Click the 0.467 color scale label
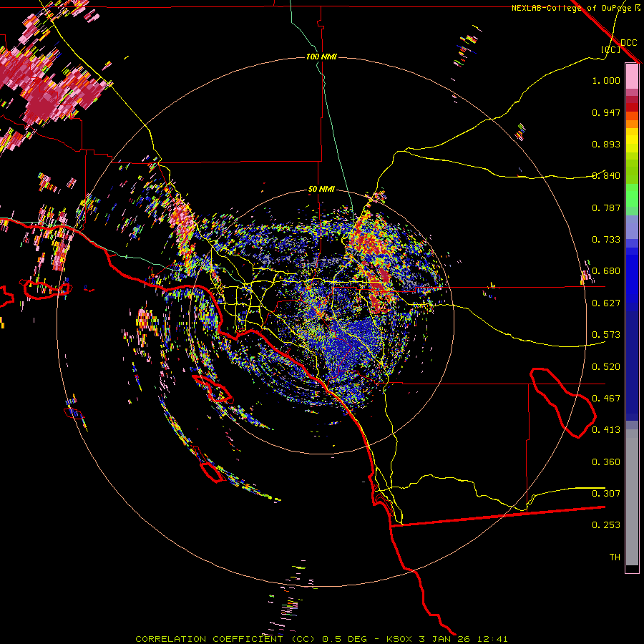The width and height of the screenshot is (644, 644). tap(606, 399)
